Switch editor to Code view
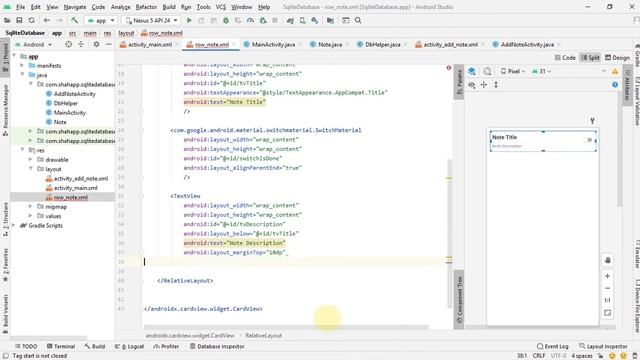 (x=565, y=58)
